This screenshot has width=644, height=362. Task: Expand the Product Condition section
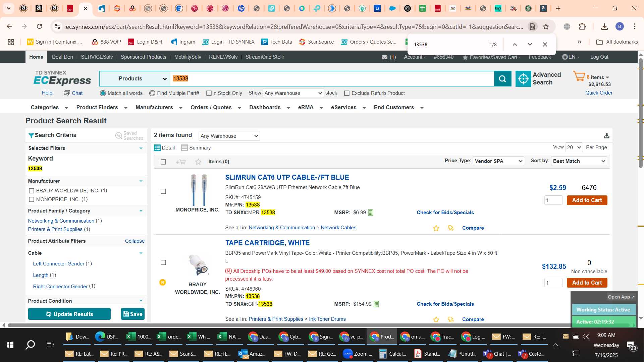(141, 301)
